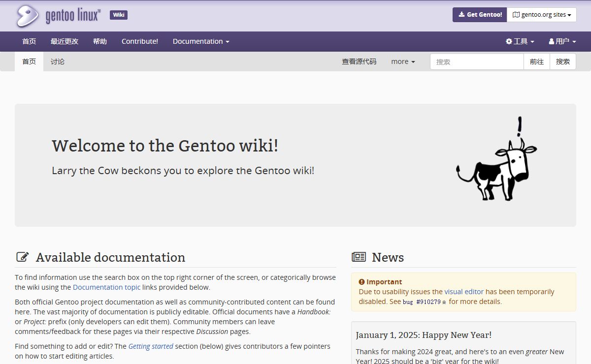Screen dimensions: 591x364
Task: Open the 用户 user dropdown
Action: [x=562, y=41]
